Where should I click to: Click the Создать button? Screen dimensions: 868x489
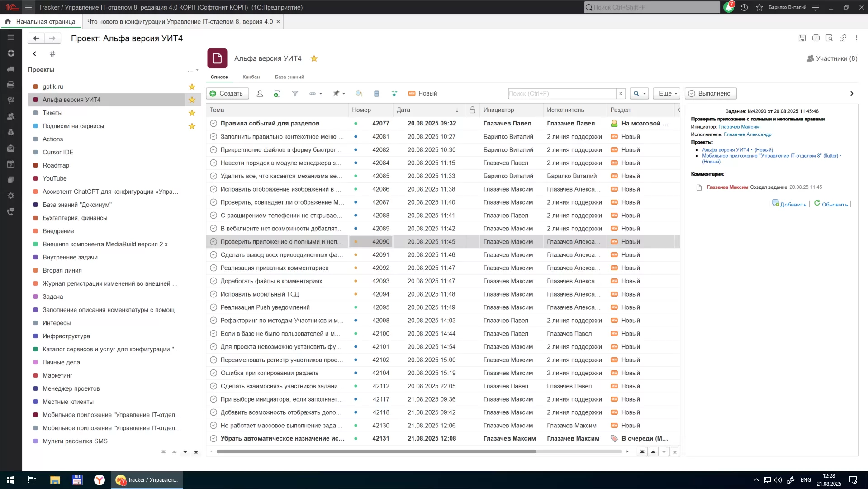click(227, 93)
